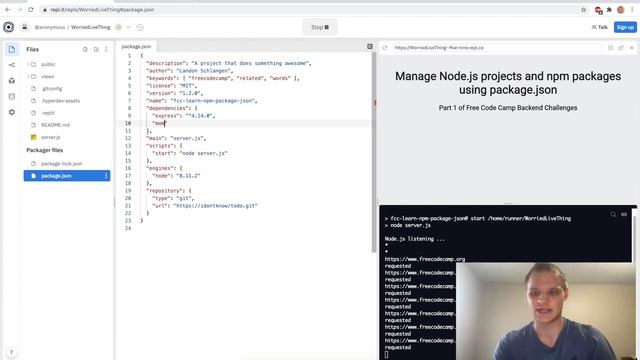Add a new file in Files

click(85, 49)
